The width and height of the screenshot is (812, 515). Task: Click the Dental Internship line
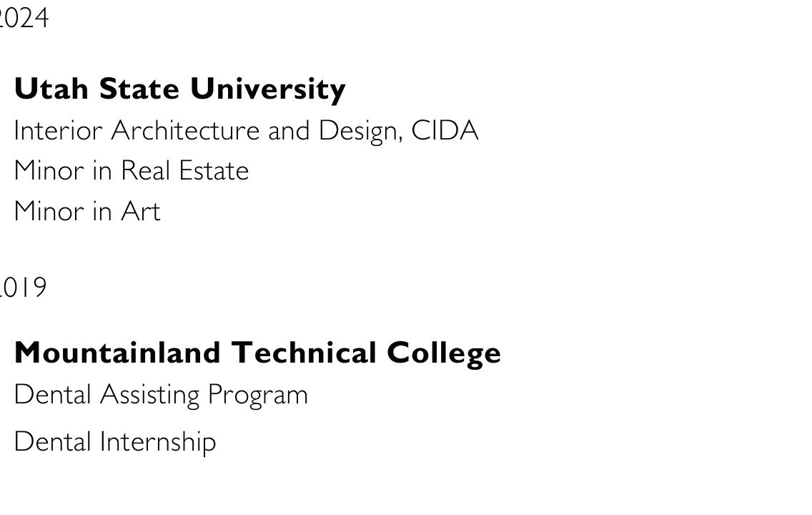(x=115, y=443)
